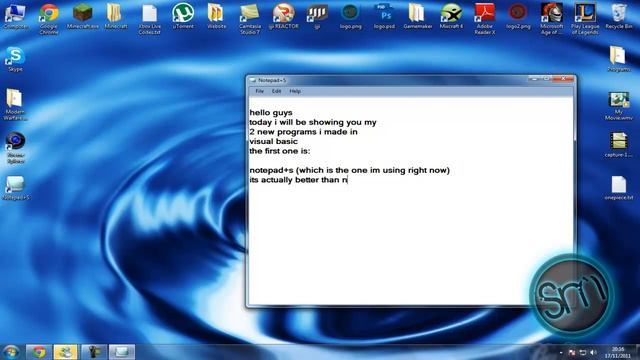Select the logo.psd Photoshop file
Viewport: 640px width, 360px height.
(x=384, y=16)
